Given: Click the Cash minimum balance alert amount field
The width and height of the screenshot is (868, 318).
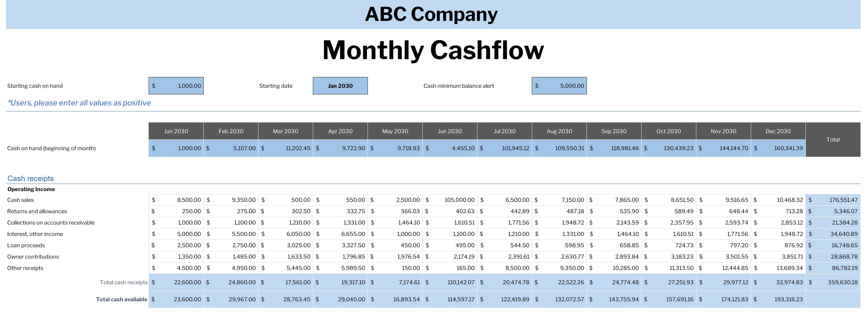Looking at the screenshot, I should [x=559, y=85].
